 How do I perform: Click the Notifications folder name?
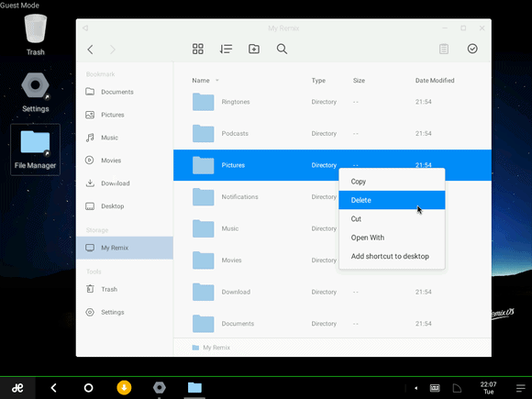pos(239,197)
